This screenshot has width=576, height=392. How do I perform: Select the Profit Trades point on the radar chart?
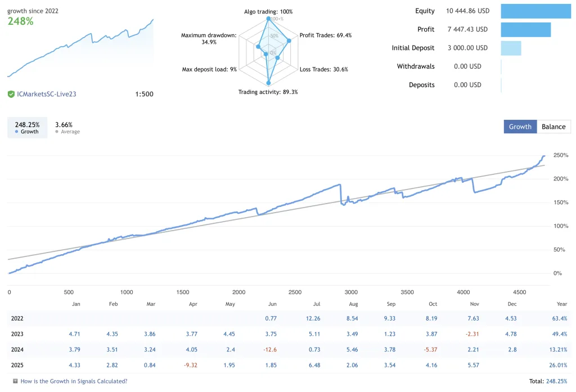[289, 40]
